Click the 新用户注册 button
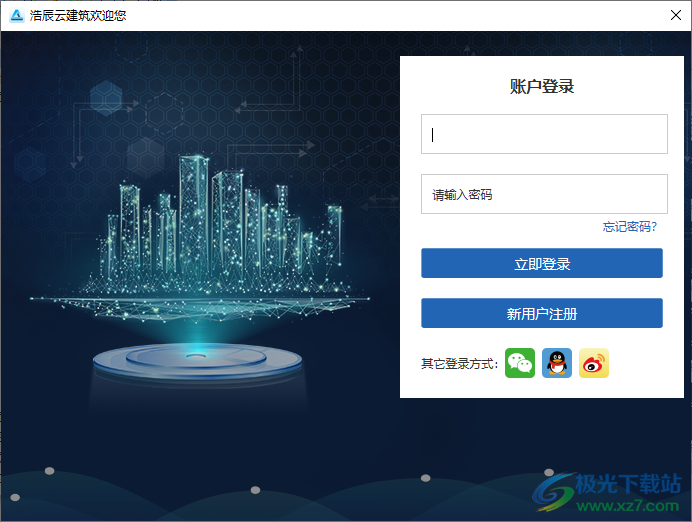Viewport: 692px width, 522px height. coord(542,313)
